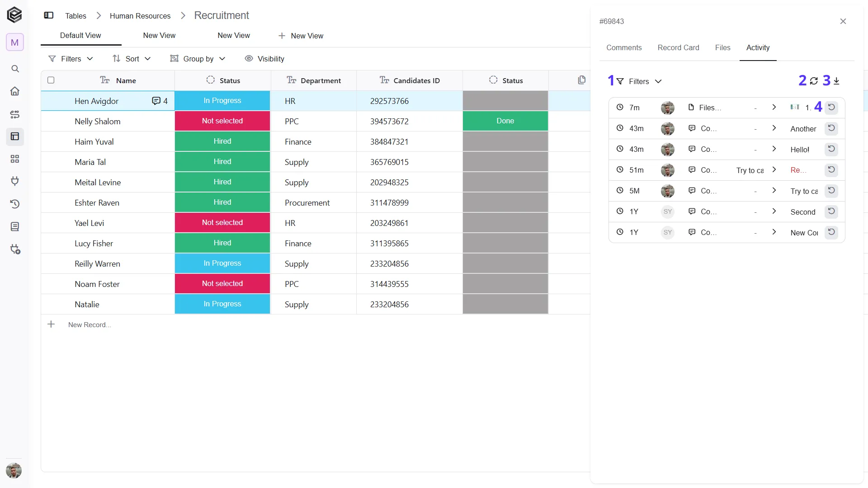868x488 pixels.
Task: Toggle the Visibility eye option
Action: click(264, 59)
